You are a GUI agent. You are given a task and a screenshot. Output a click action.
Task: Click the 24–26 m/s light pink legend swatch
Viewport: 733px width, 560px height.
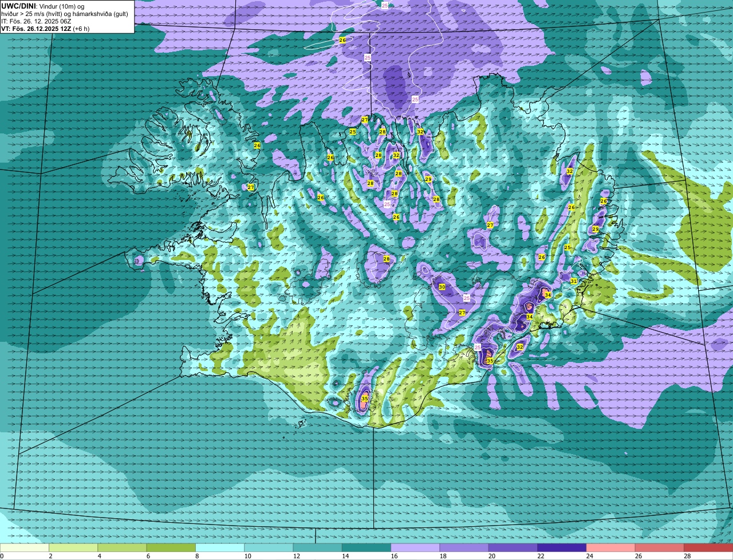pos(611,548)
